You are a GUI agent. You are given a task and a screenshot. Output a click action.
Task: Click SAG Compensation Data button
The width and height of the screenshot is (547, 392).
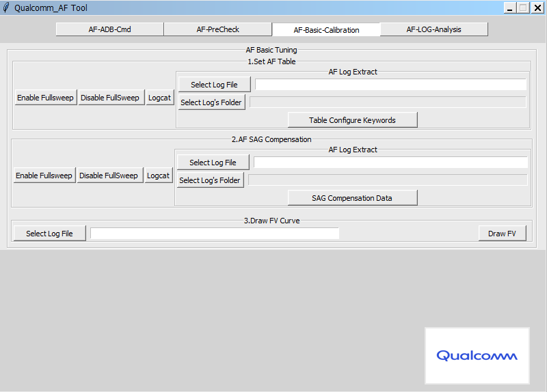tap(352, 198)
